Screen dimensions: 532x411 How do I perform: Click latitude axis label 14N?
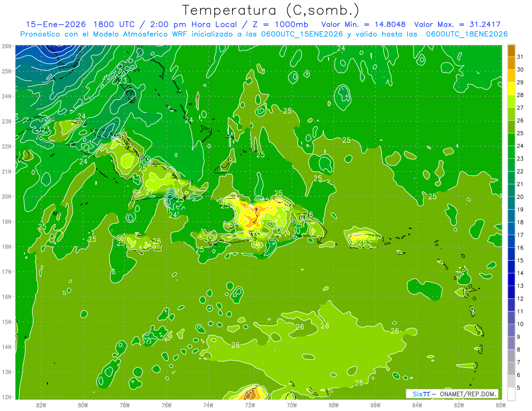(x=7, y=347)
